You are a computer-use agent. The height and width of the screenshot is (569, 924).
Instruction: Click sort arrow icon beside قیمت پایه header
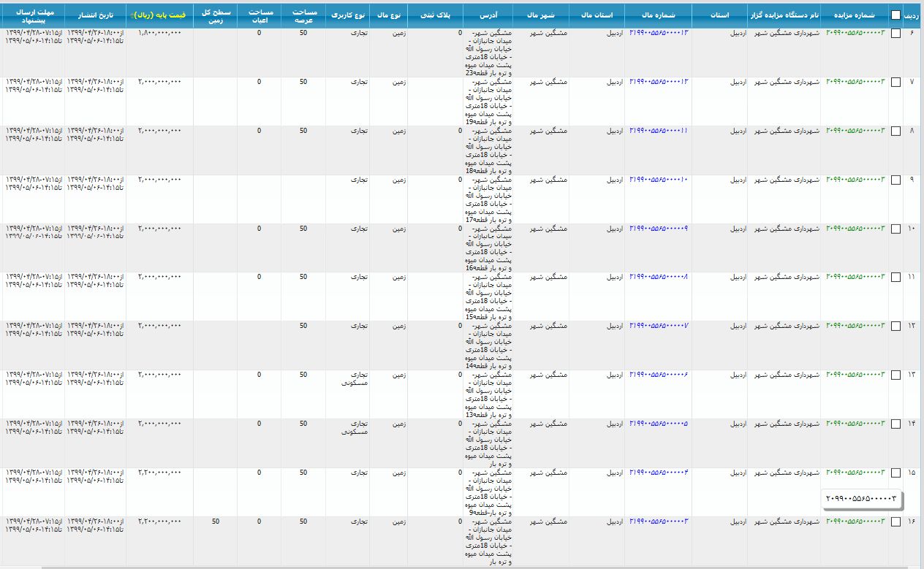point(131,15)
